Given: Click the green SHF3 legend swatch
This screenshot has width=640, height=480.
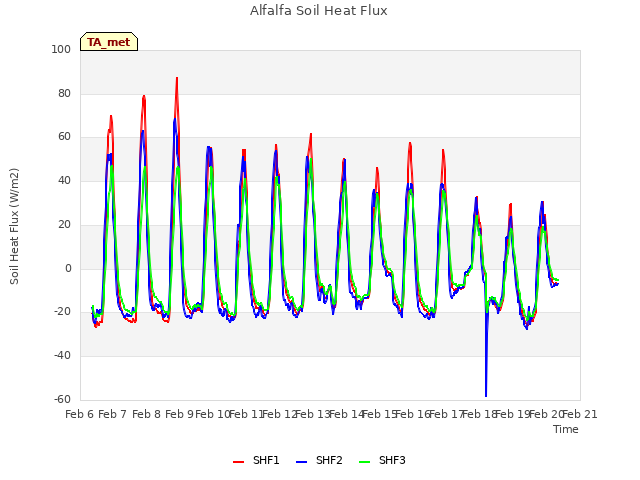Looking at the screenshot, I should [364, 462].
